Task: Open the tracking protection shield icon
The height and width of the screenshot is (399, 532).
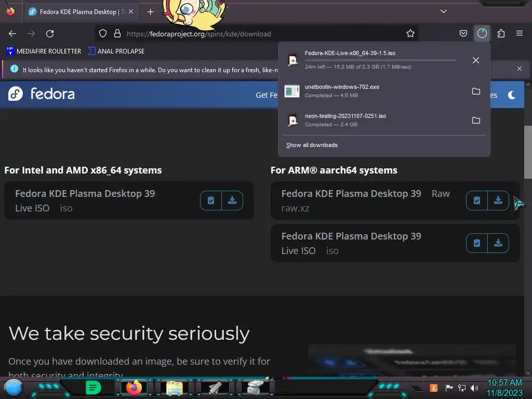Action: click(x=103, y=33)
